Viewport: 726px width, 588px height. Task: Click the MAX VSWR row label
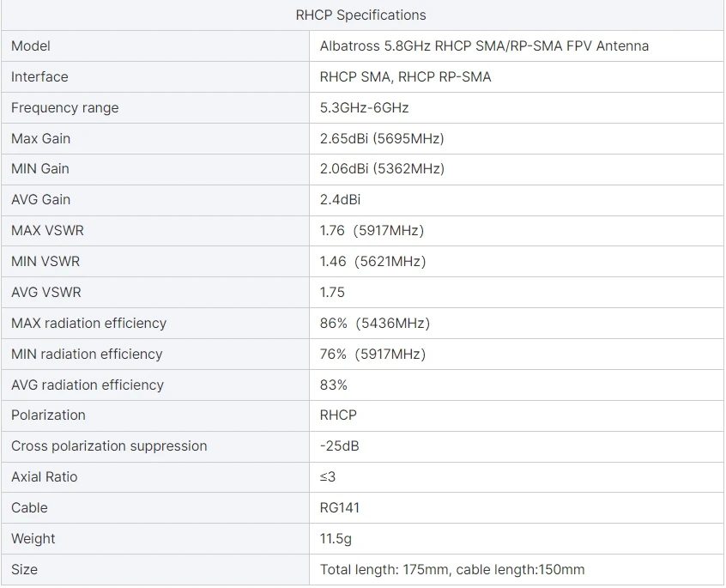tap(47, 230)
